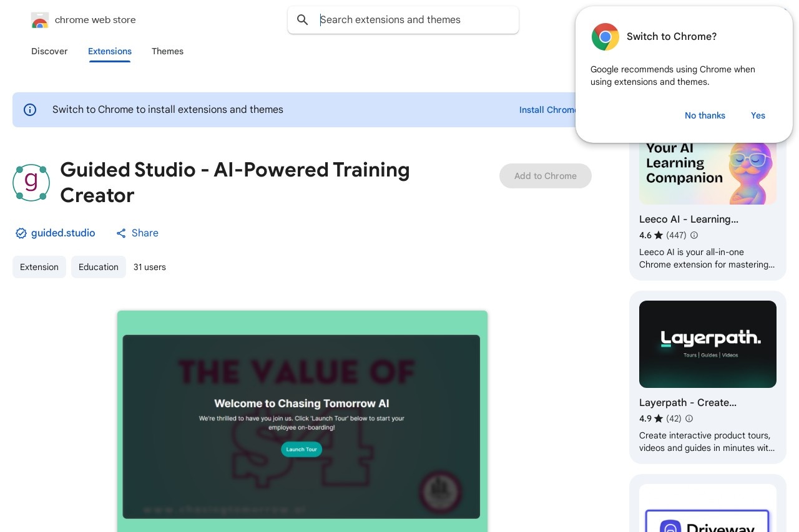This screenshot has height=532, width=799.
Task: Open the Leeco AI learning companion thumbnail
Action: [708, 173]
